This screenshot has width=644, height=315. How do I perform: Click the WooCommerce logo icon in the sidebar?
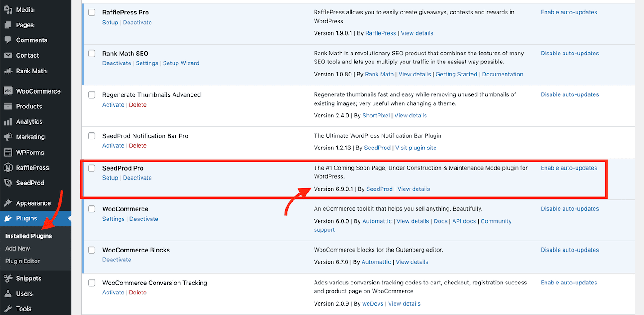[x=8, y=91]
